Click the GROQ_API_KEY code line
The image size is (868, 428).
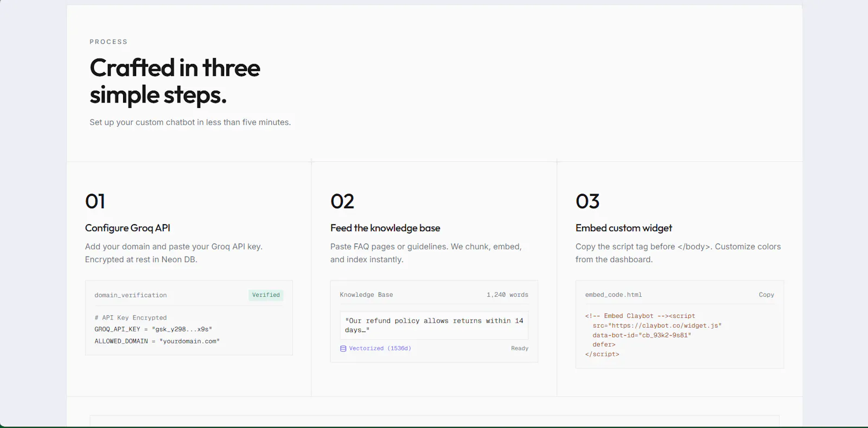click(x=154, y=329)
